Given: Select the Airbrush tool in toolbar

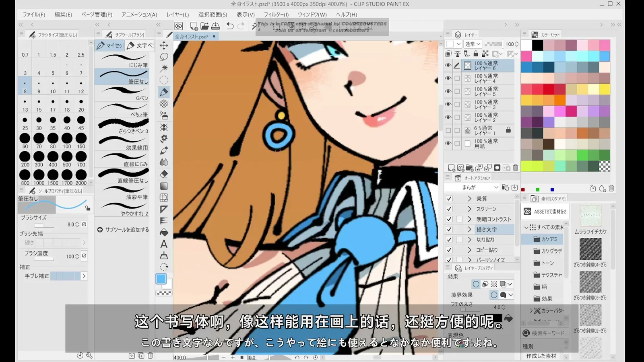Looking at the screenshot, I should (x=164, y=115).
